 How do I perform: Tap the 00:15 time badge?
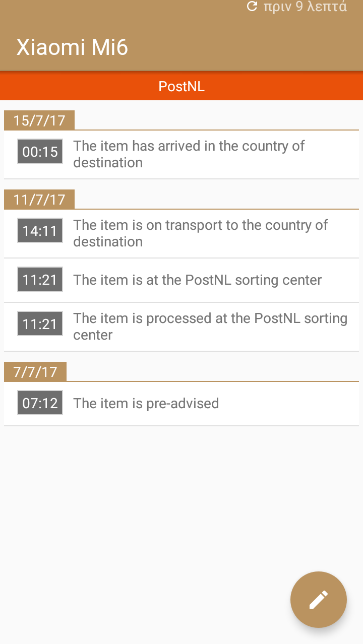tap(40, 151)
